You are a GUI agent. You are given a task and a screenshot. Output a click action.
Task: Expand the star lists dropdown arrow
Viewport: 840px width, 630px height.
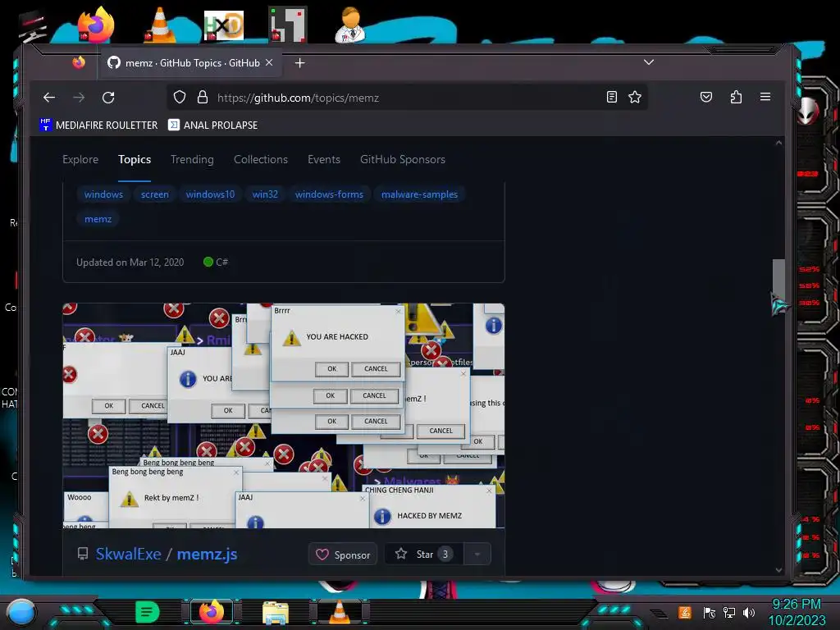pyautogui.click(x=477, y=554)
